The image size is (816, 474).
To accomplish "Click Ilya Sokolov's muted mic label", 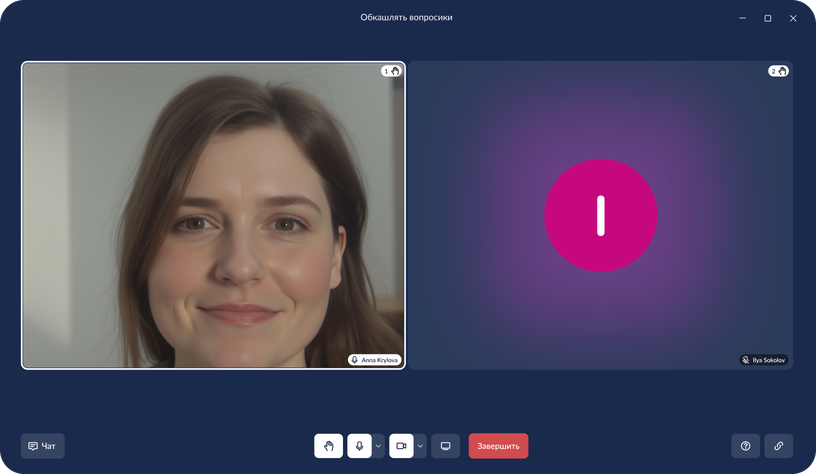I will pos(763,360).
